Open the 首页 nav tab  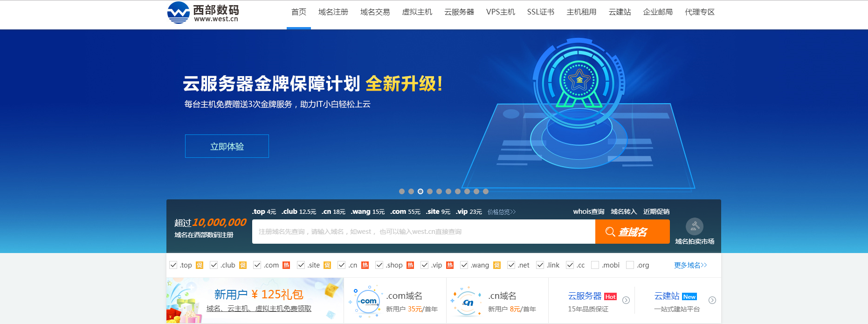click(x=299, y=12)
